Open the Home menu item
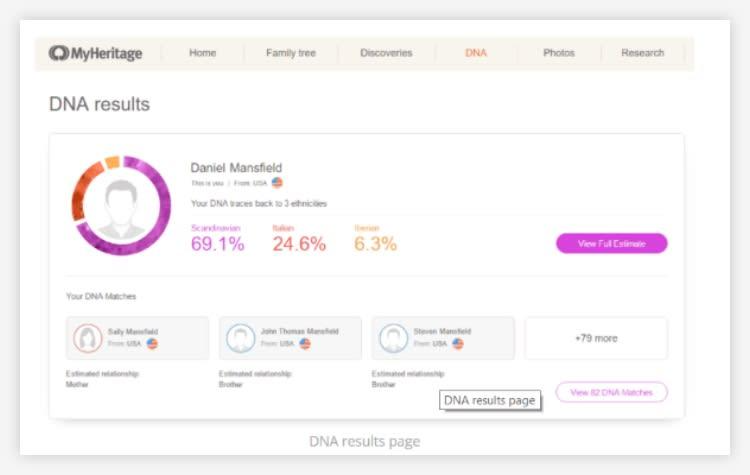Screen dimensions: 750x475 (x=204, y=53)
